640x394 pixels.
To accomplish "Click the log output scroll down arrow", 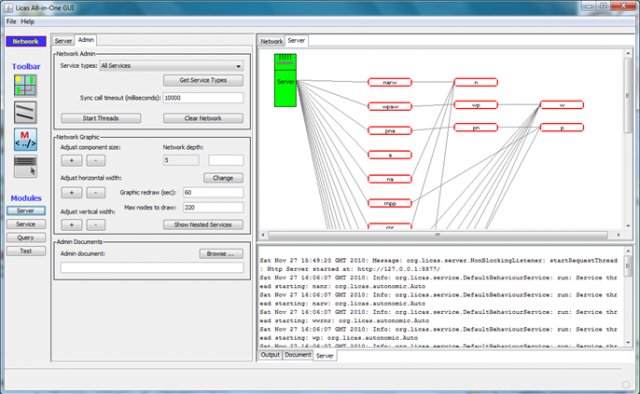I will 628,342.
